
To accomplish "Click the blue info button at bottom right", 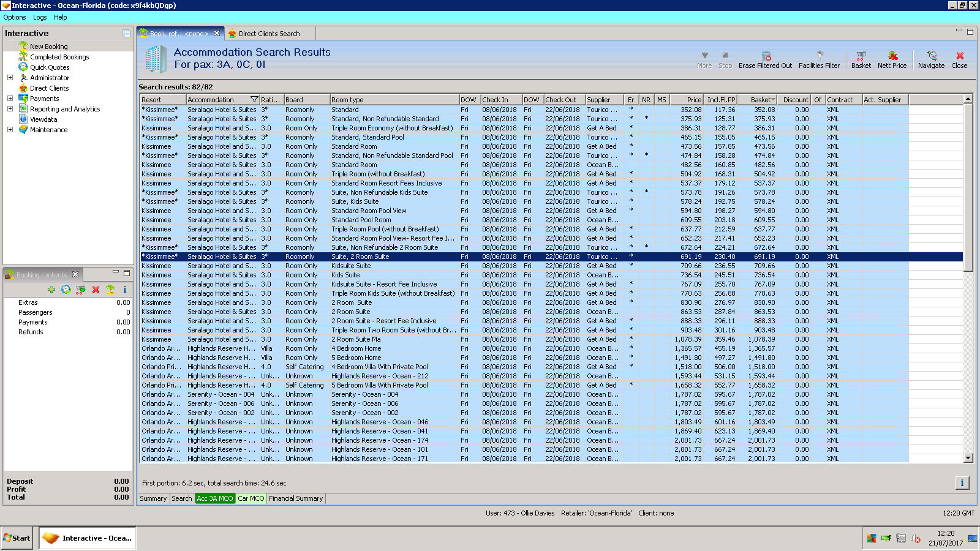I will pos(962,483).
